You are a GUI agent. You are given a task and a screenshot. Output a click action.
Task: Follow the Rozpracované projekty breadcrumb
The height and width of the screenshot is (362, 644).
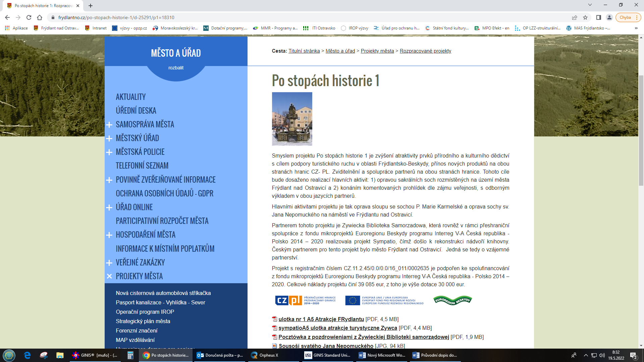(425, 51)
